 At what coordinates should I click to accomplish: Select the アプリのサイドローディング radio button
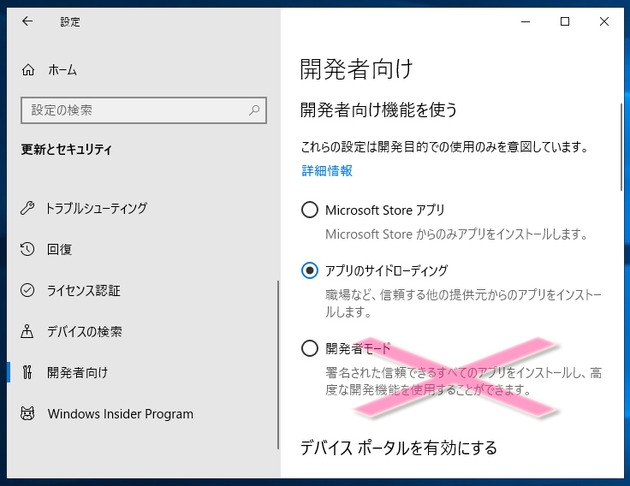pyautogui.click(x=309, y=270)
